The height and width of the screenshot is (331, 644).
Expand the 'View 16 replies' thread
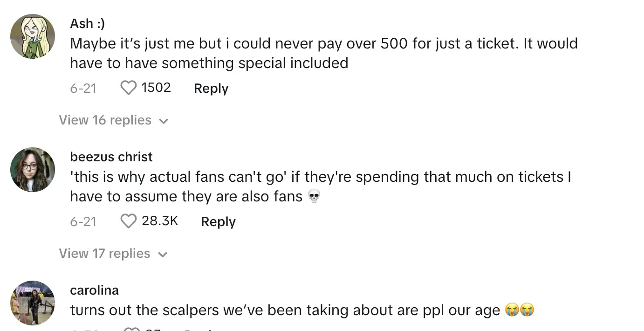[x=105, y=120]
